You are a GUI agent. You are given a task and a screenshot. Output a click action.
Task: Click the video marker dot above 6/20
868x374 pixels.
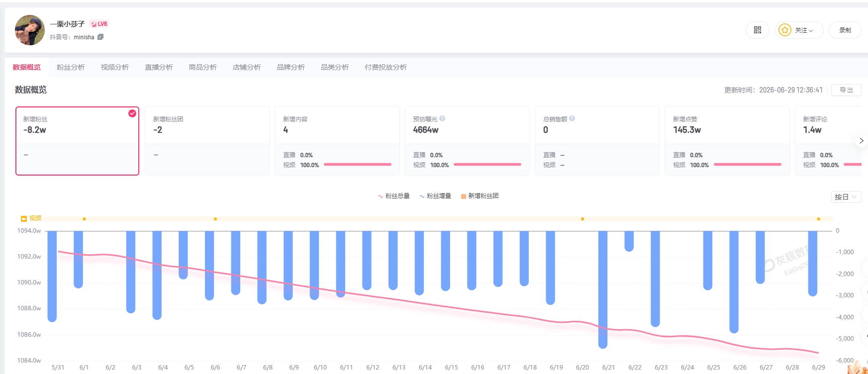click(x=582, y=219)
